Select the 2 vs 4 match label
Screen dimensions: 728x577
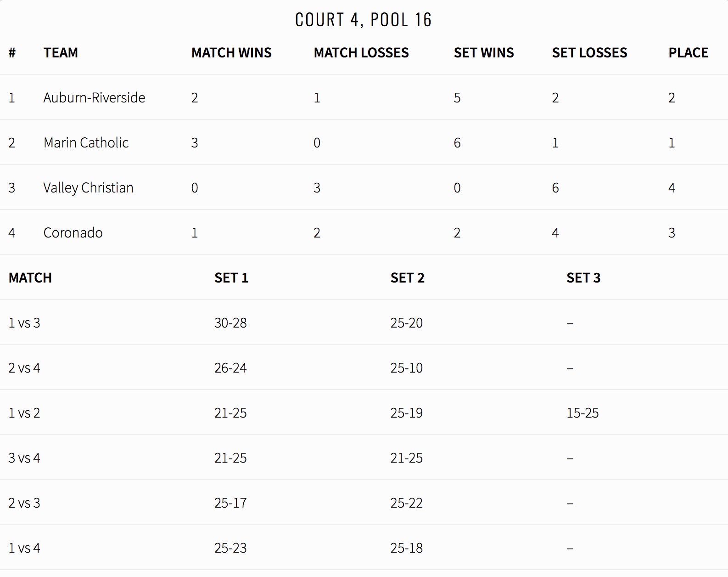tap(24, 368)
